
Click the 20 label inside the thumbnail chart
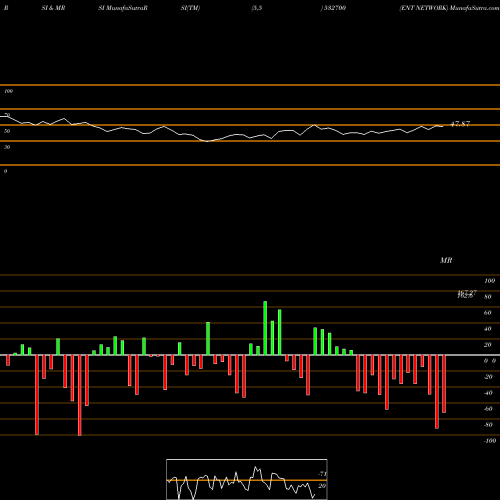322,486
